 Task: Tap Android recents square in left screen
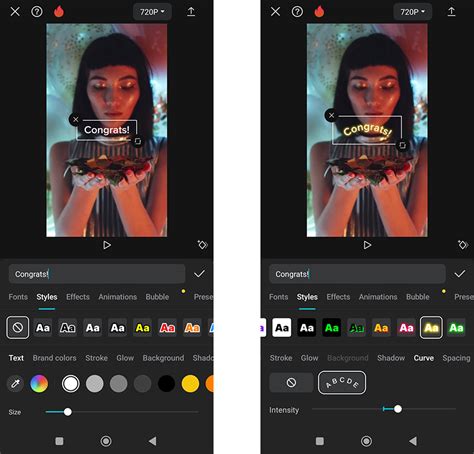59,441
